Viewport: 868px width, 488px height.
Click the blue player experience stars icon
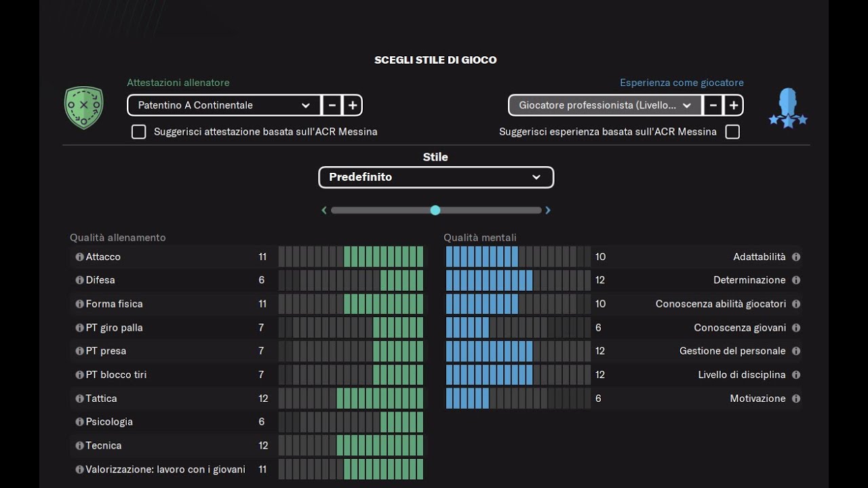[x=787, y=108]
